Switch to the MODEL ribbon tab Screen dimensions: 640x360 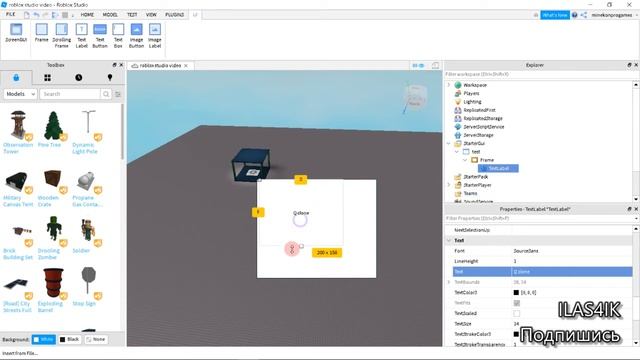110,15
